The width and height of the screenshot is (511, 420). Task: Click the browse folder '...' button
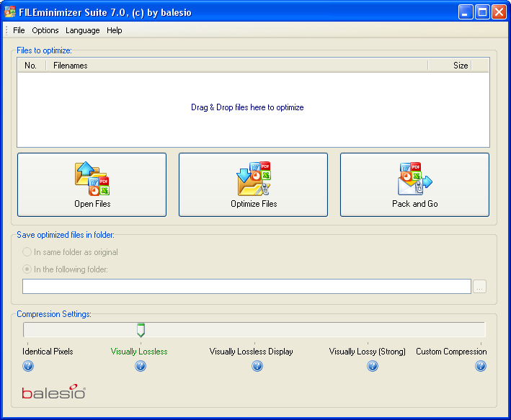479,287
